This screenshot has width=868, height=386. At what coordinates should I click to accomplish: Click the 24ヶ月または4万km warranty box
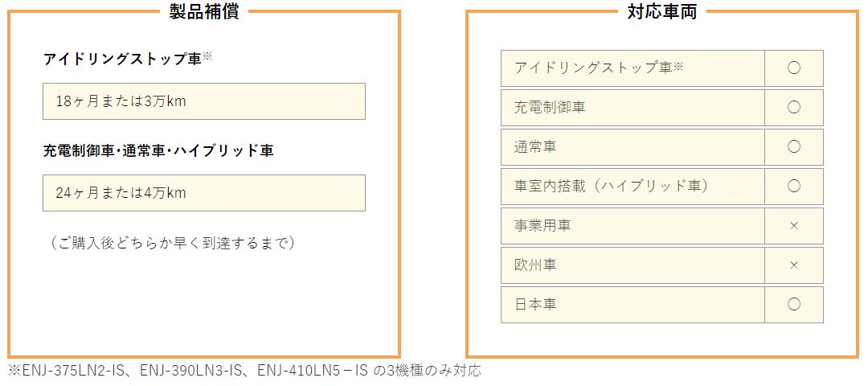click(x=203, y=193)
